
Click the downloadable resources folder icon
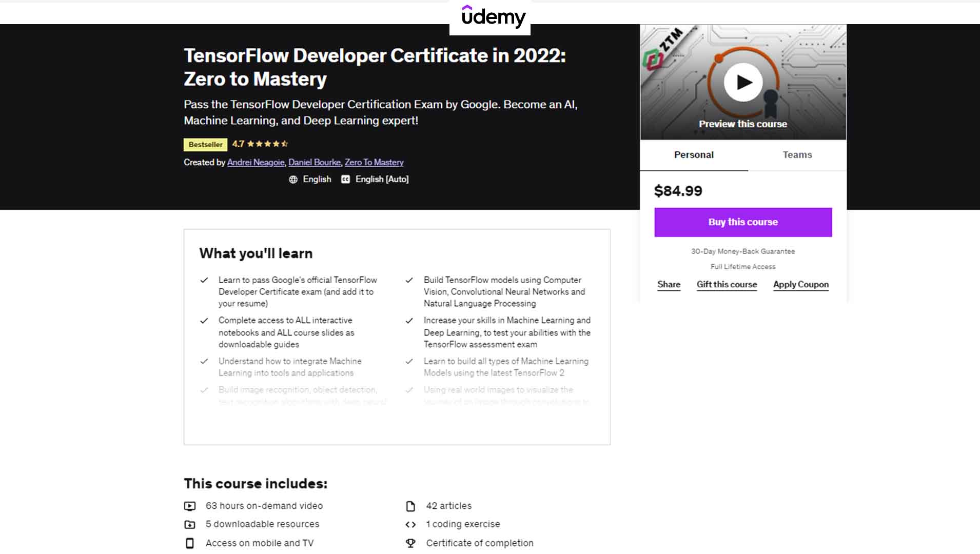point(190,525)
